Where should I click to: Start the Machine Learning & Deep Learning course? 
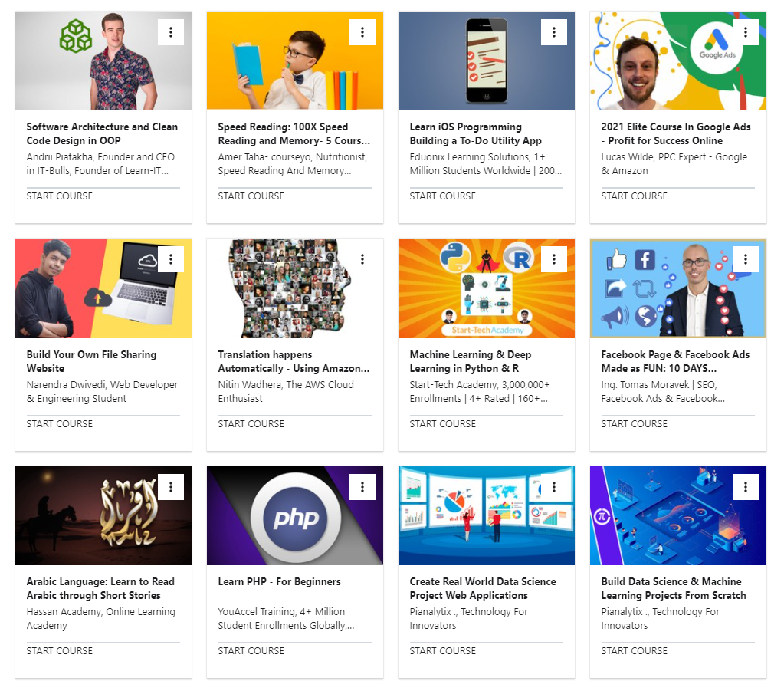click(x=442, y=424)
